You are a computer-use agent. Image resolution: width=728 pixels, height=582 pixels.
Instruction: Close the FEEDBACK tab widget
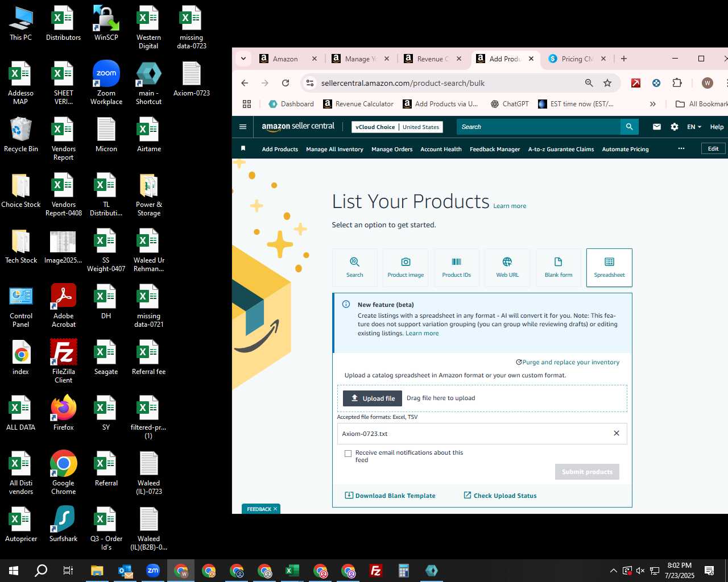click(x=275, y=509)
